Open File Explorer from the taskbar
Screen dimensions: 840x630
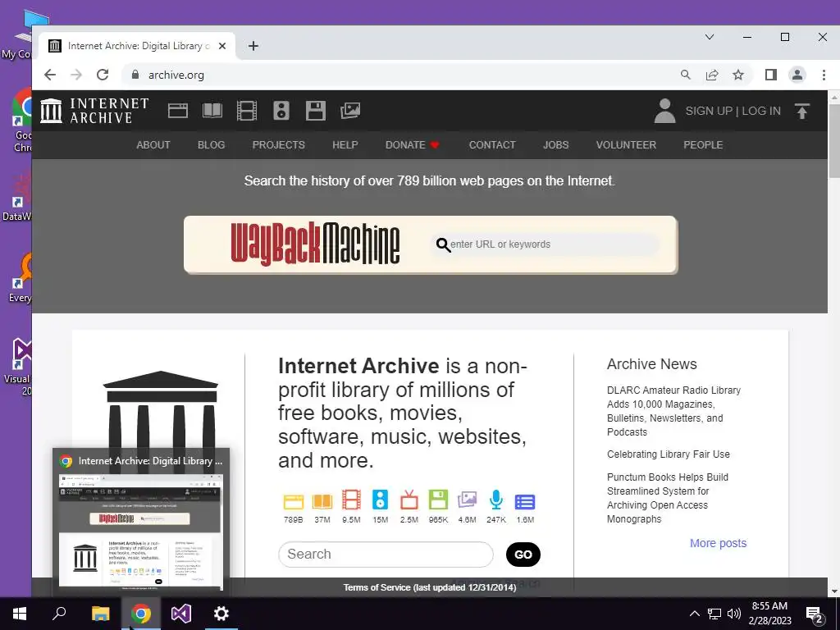pyautogui.click(x=100, y=614)
